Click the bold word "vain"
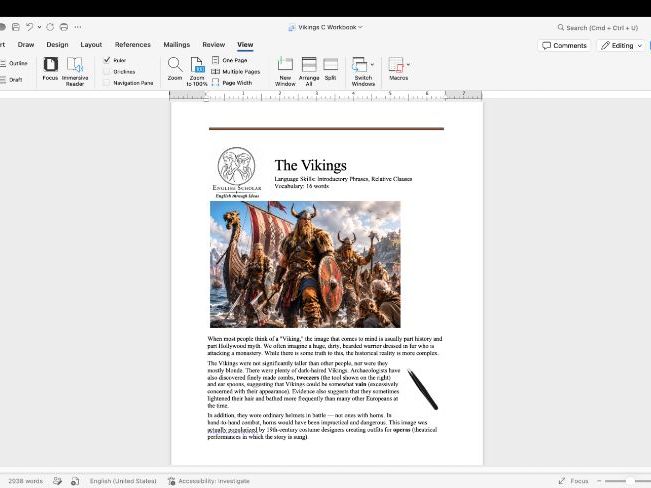Image resolution: width=651 pixels, height=488 pixels. tap(360, 385)
